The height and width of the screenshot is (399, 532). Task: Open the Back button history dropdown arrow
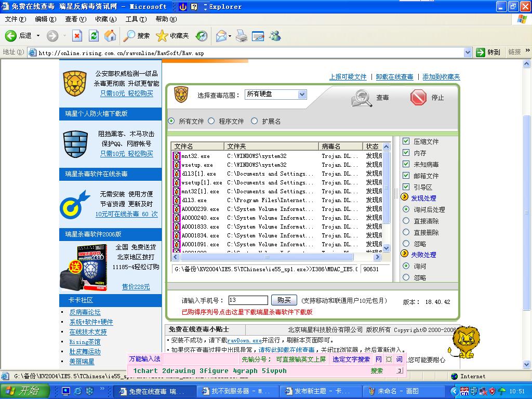click(38, 36)
